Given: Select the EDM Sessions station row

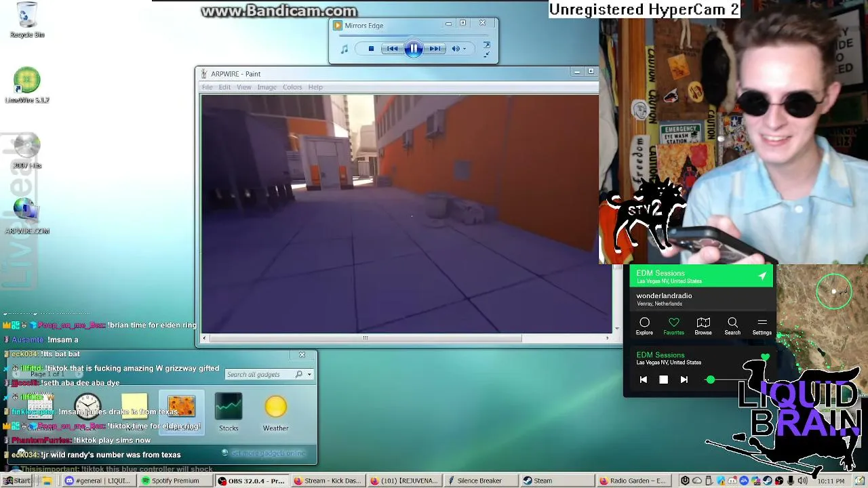Looking at the screenshot, I should [701, 277].
